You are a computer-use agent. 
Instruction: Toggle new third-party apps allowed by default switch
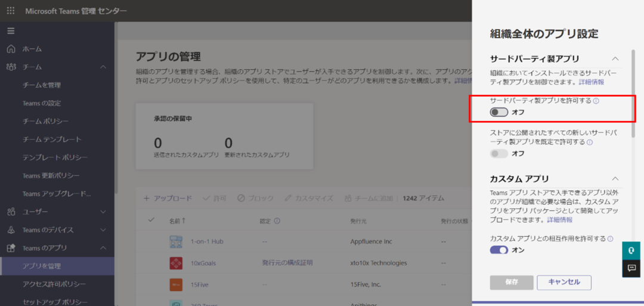pos(499,154)
